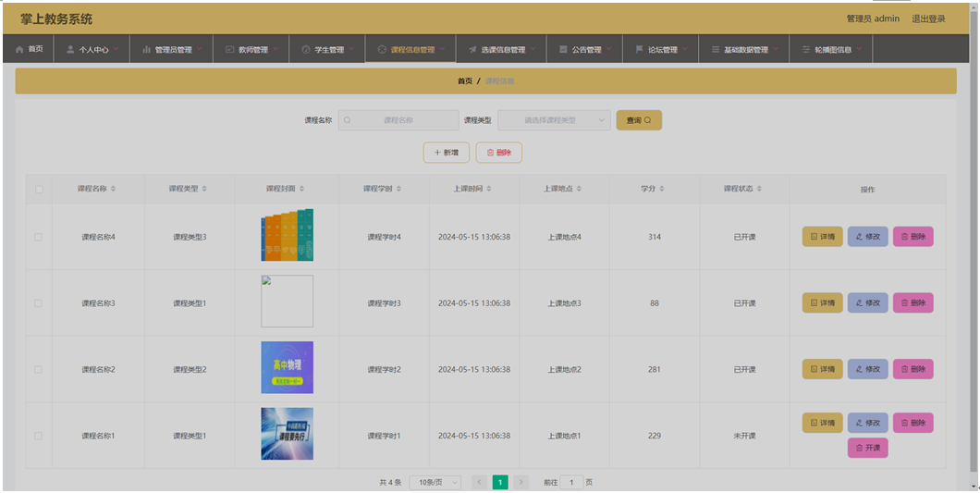980x493 pixels.
Task: Expand the 10条/页 page size selector
Action: (435, 482)
